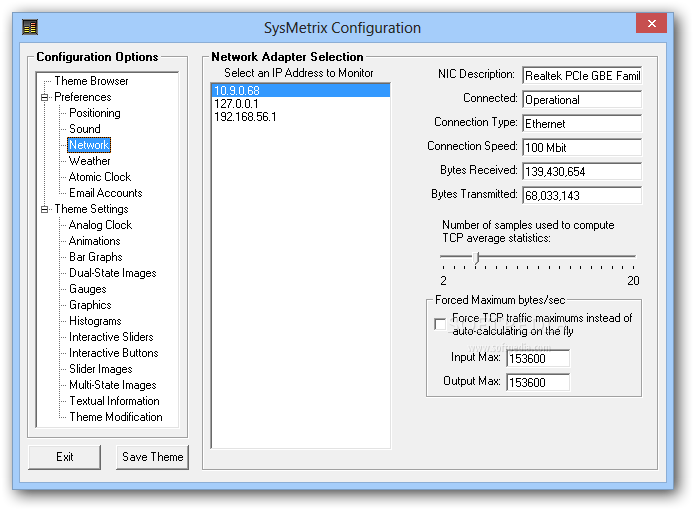Screen dimensions: 694x510
Task: Click the Save Theme button
Action: pos(153,457)
